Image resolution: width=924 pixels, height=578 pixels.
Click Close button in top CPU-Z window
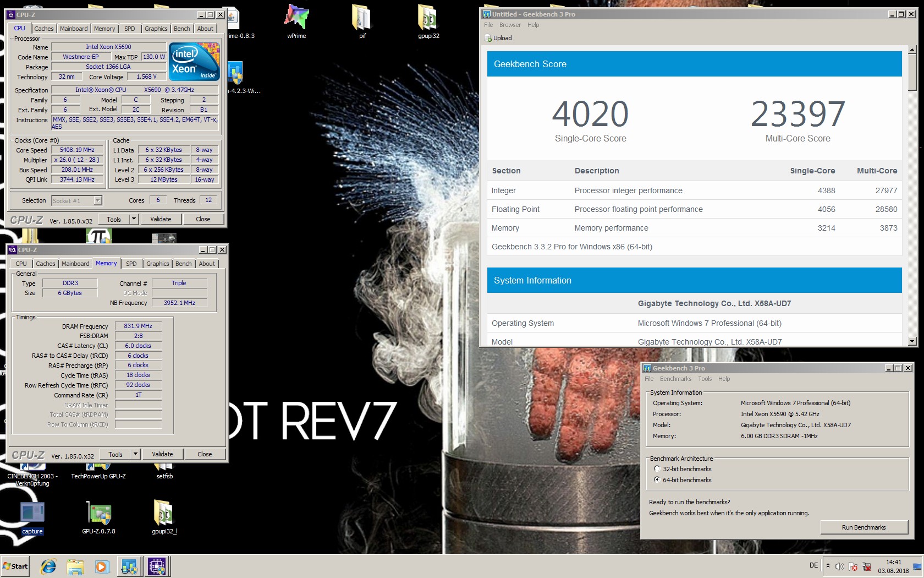tap(203, 219)
